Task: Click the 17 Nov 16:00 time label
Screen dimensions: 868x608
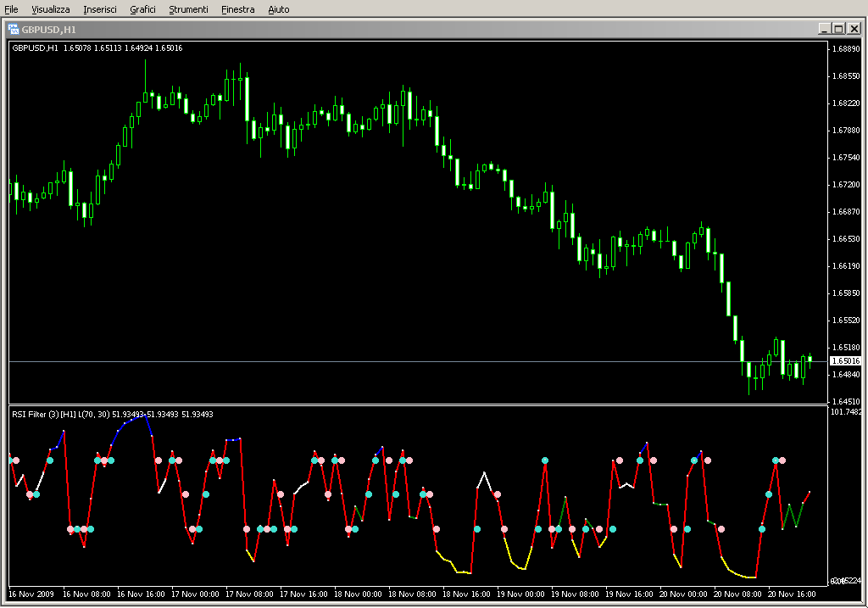Action: click(x=303, y=594)
